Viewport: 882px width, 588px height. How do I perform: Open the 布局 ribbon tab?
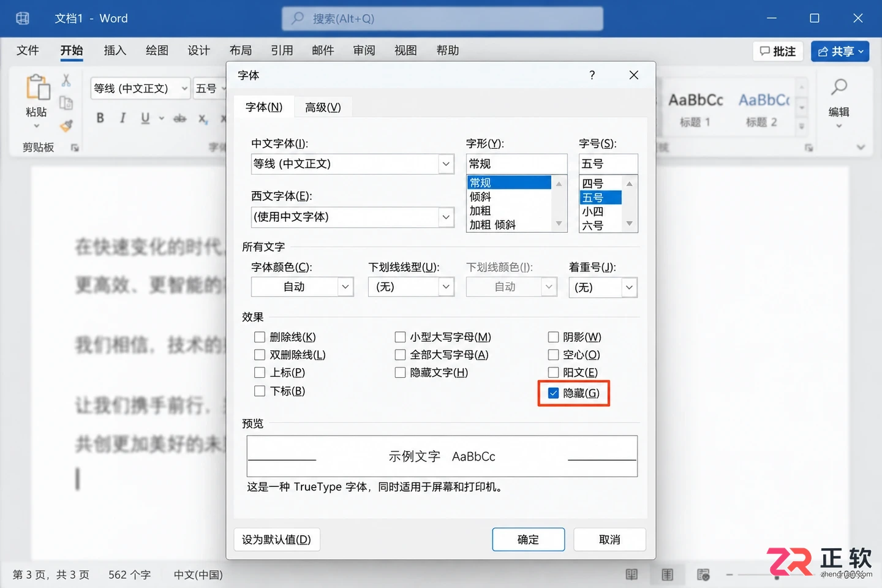click(241, 50)
